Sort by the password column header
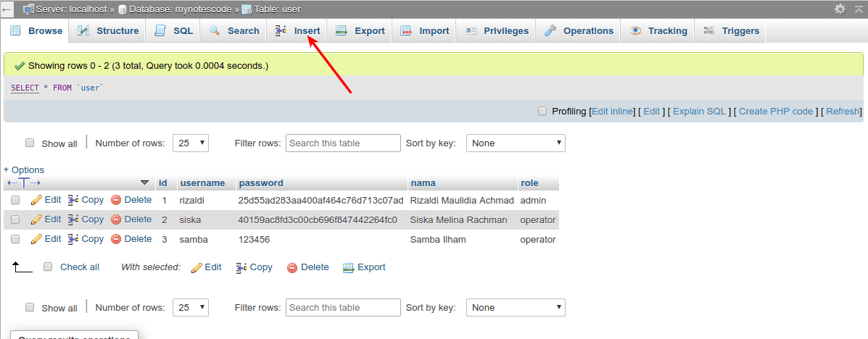The width and height of the screenshot is (868, 339). (261, 183)
